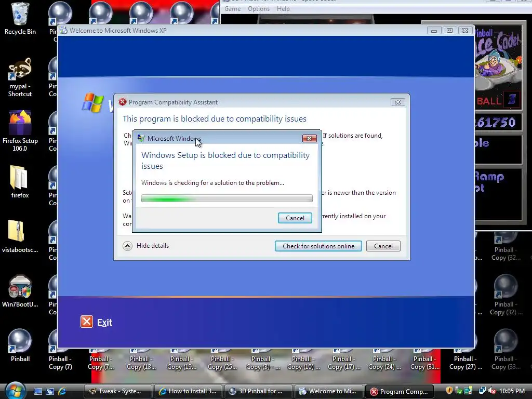
Task: Click the muted volume tray icon
Action: [x=491, y=391]
